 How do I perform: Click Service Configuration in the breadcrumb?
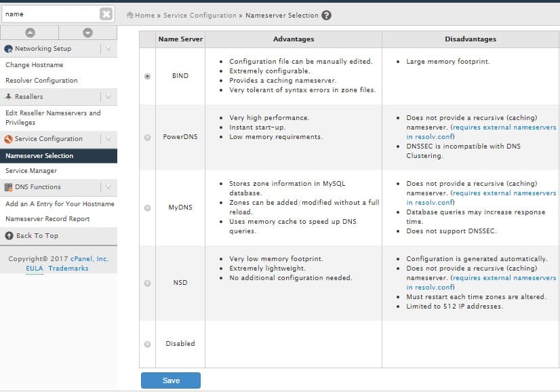pos(200,16)
